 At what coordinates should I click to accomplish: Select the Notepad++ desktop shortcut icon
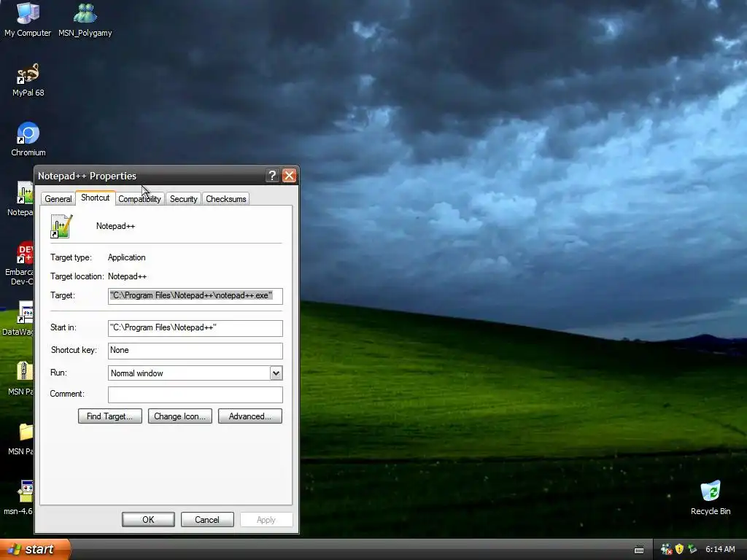[x=25, y=192]
